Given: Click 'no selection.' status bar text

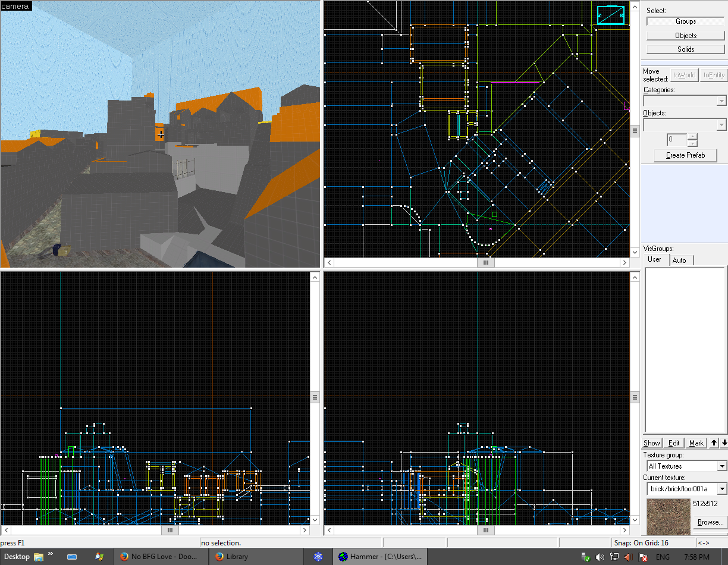Looking at the screenshot, I should 221,543.
